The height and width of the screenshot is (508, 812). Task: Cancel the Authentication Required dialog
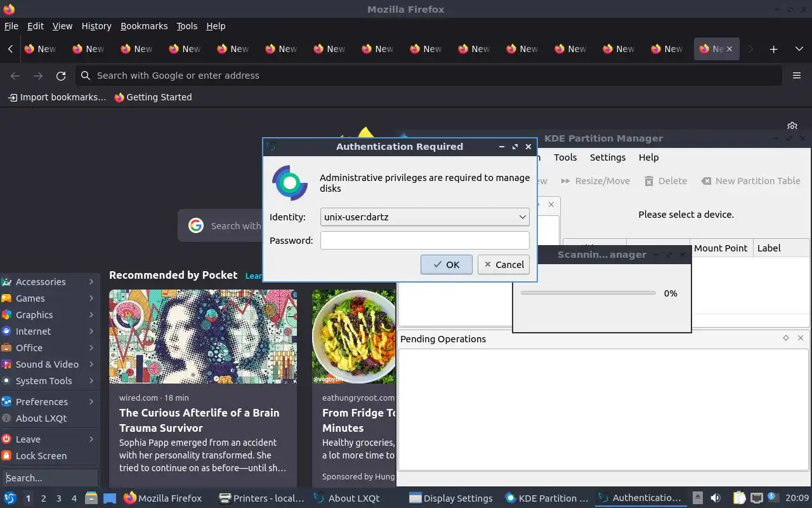point(504,265)
